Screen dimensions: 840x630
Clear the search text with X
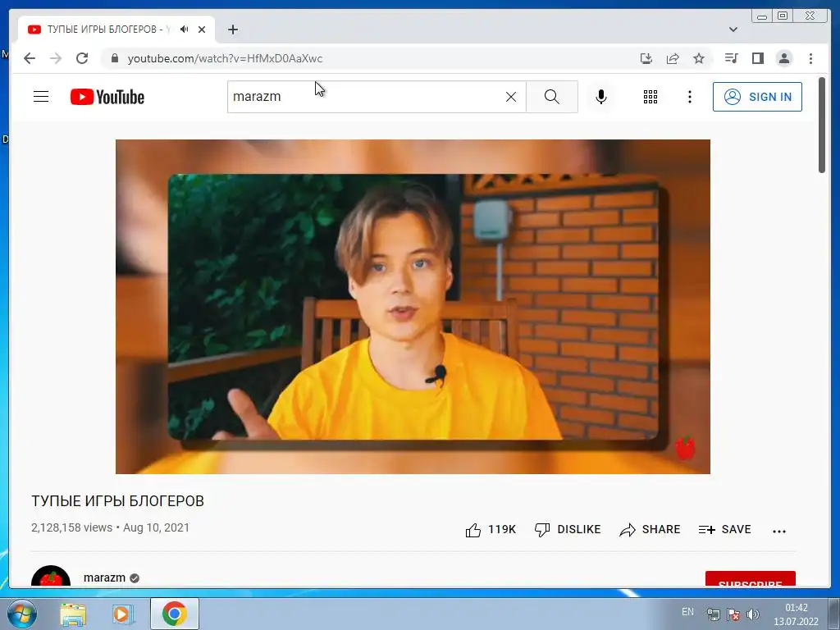point(511,97)
